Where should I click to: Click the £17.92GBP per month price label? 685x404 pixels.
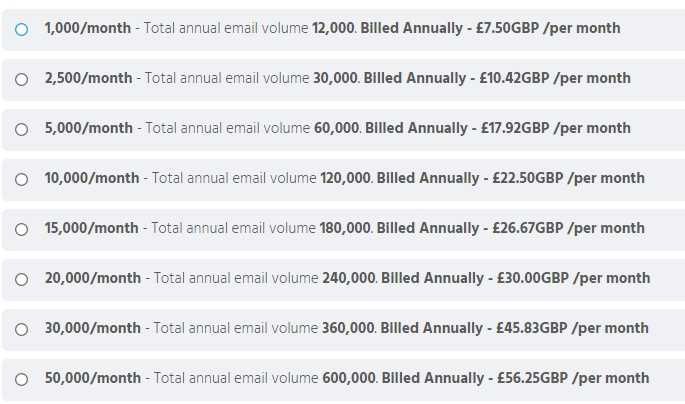[556, 128]
